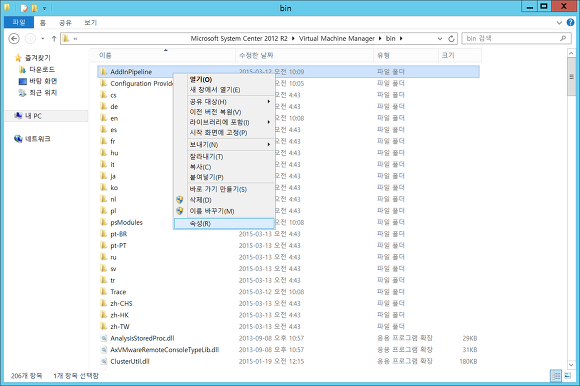Expand 보내기(N) submenu
This screenshot has width=580, height=386.
(224, 145)
